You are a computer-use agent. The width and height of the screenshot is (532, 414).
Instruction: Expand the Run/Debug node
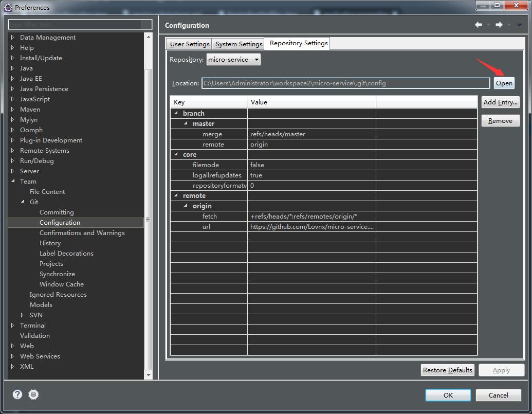click(x=12, y=160)
